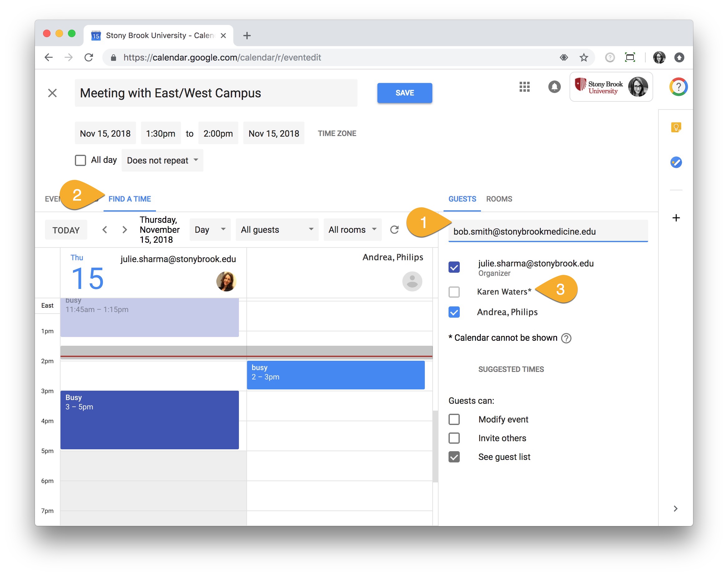The image size is (728, 576).
Task: Switch to the Rooms tab
Action: pos(499,199)
